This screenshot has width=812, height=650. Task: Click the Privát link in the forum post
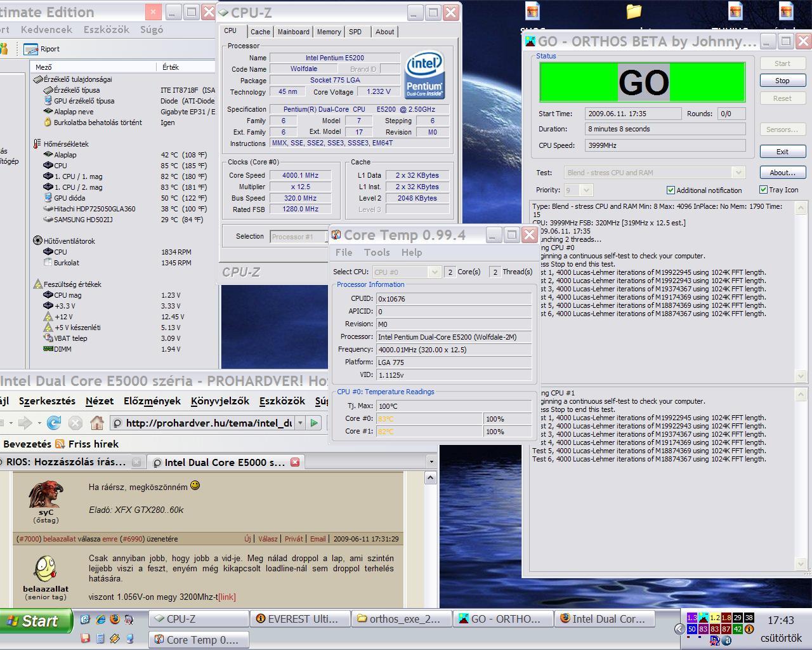click(294, 539)
